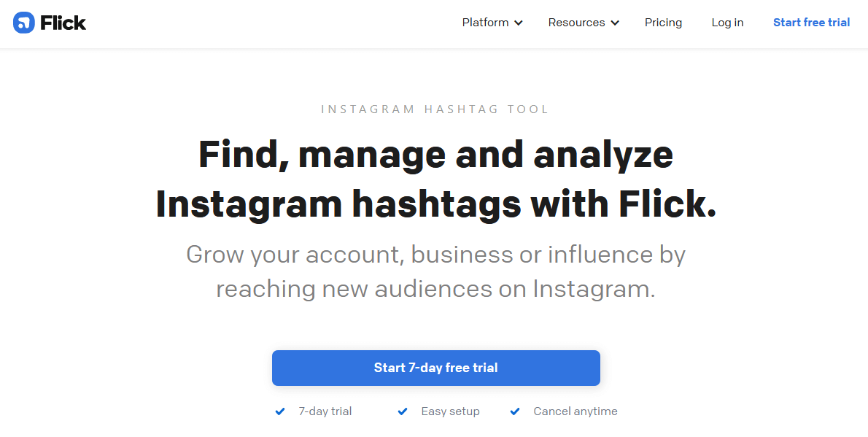Click the Grow your account subheading
The width and height of the screenshot is (868, 437).
tap(435, 272)
